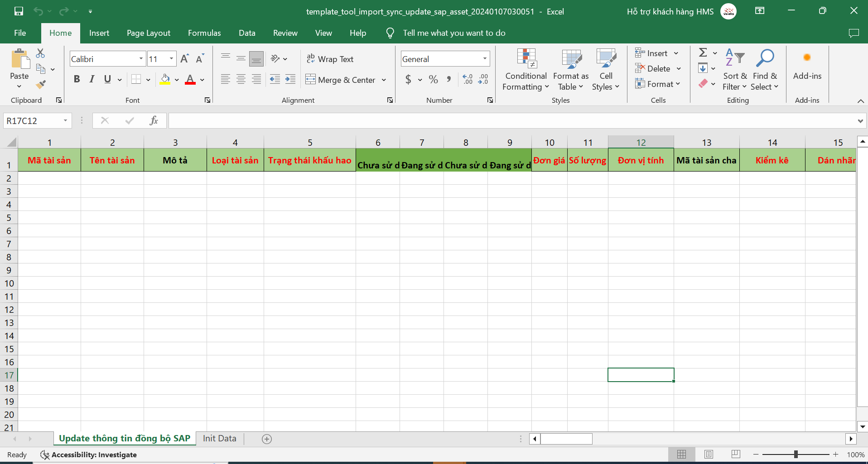Toggle Wrap Text on
The width and height of the screenshot is (868, 464).
coord(330,59)
